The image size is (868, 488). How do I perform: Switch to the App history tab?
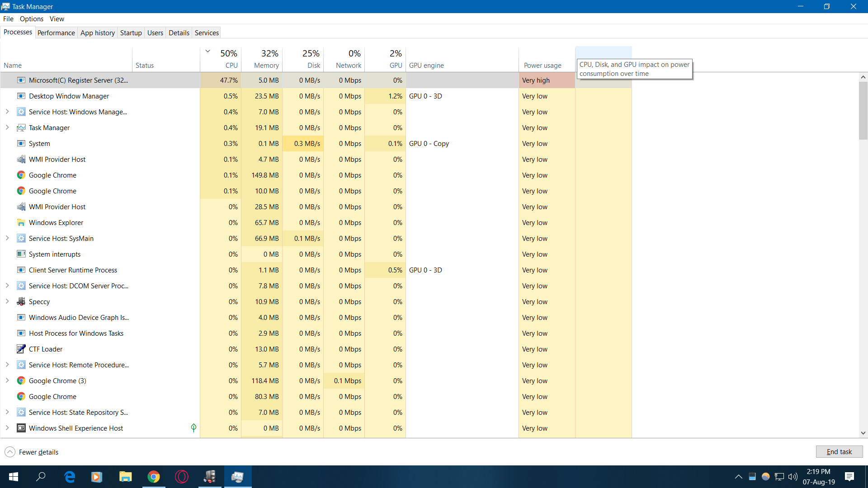click(x=98, y=33)
